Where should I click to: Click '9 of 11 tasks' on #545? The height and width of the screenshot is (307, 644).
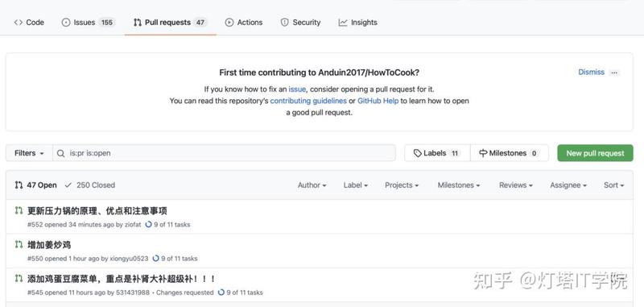pyautogui.click(x=245, y=292)
